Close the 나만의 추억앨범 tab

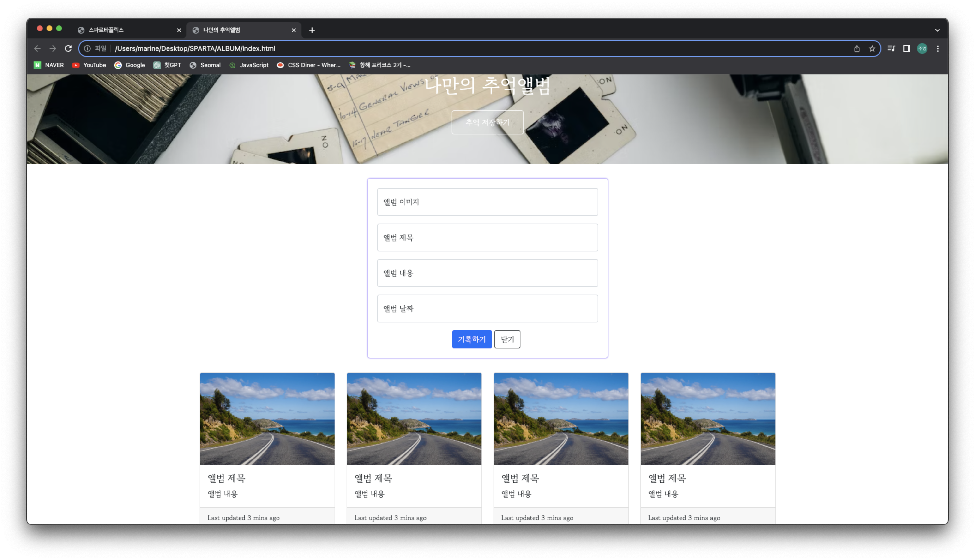[x=294, y=30]
